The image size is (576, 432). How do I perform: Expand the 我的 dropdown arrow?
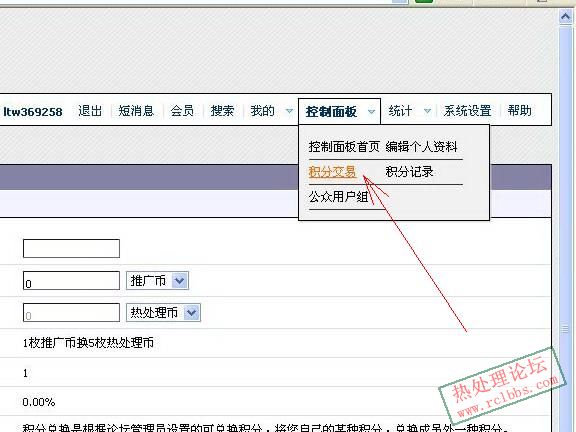coord(289,111)
